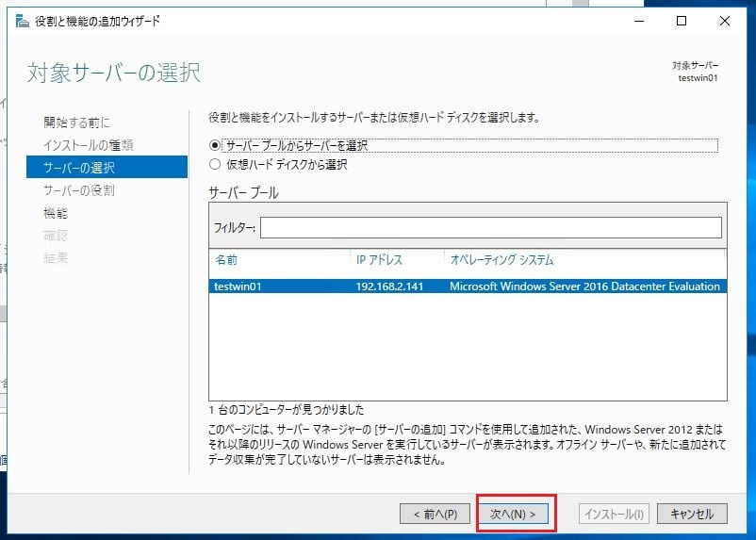Click the インストール(I) button
Image resolution: width=756 pixels, height=540 pixels.
[x=614, y=514]
